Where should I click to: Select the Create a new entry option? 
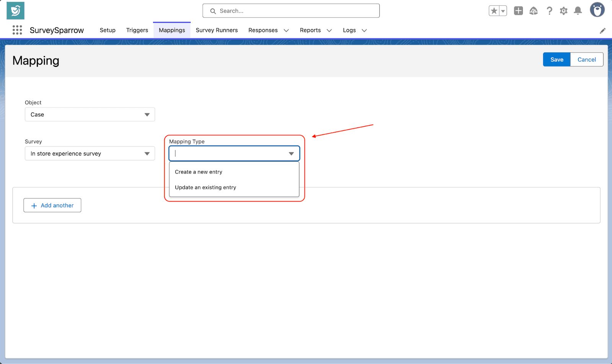[199, 172]
